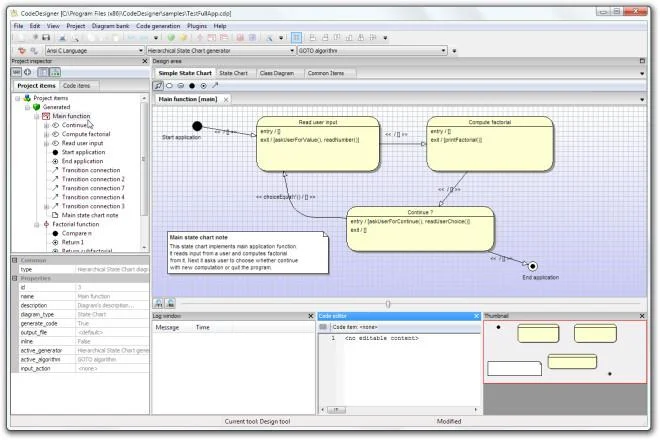
Task: Open the diagram type tabs dropdown arrow
Action: 642,74
